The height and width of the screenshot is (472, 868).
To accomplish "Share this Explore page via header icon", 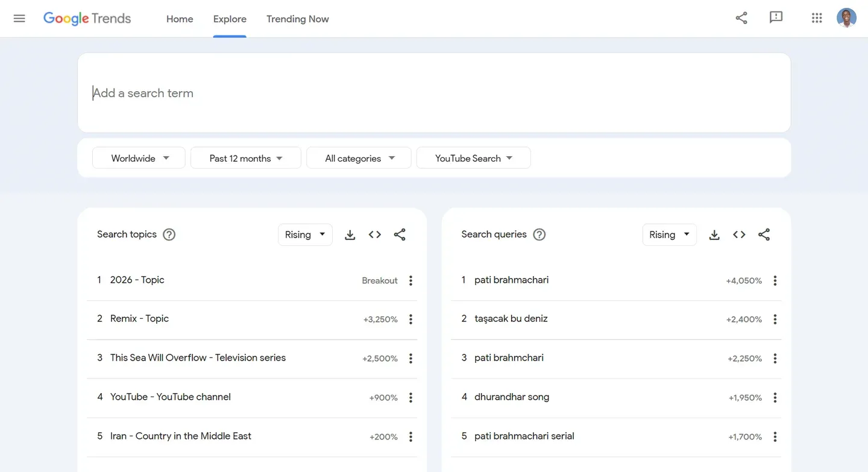I will pyautogui.click(x=741, y=18).
